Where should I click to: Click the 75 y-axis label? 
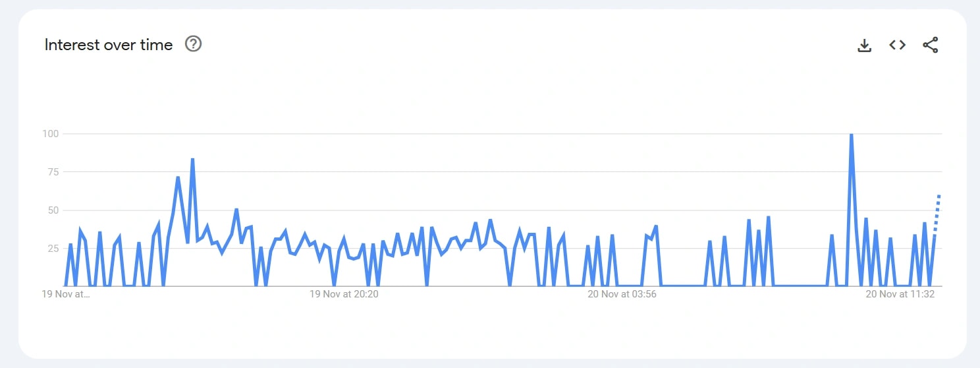(53, 172)
